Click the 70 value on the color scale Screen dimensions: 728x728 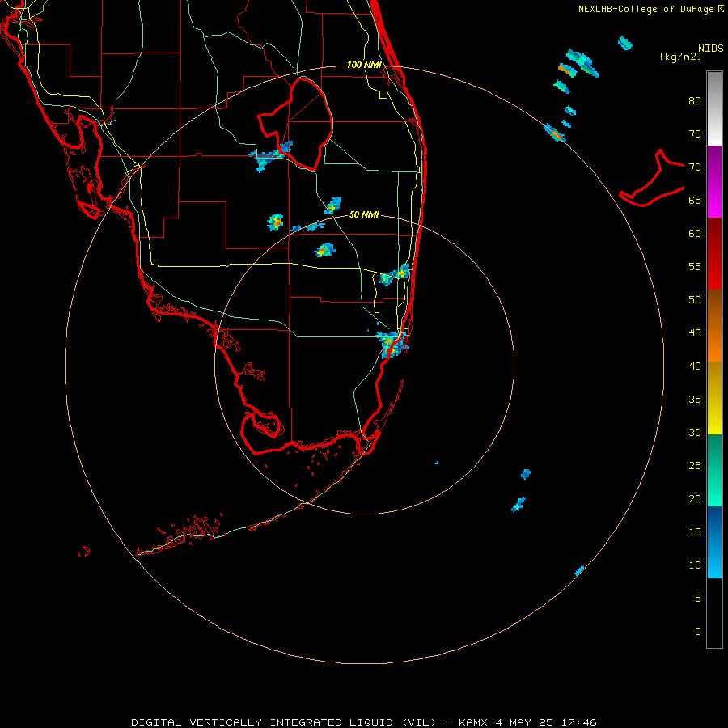(x=695, y=167)
